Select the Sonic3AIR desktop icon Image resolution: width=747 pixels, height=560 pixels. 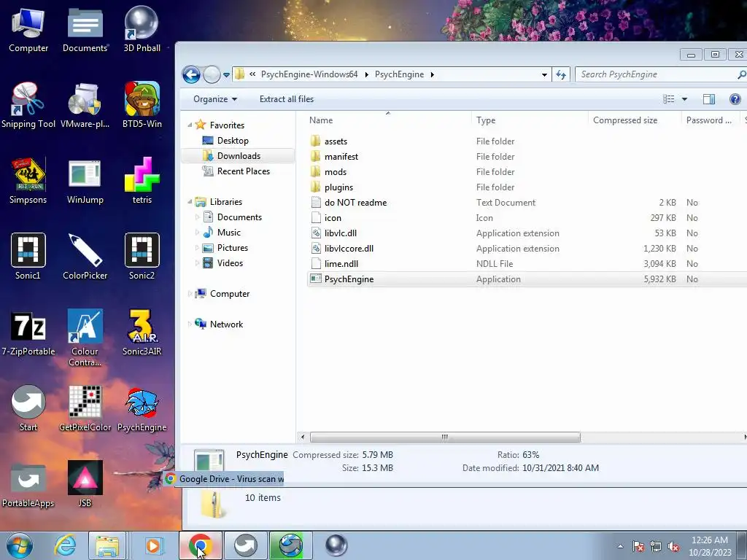[142, 332]
